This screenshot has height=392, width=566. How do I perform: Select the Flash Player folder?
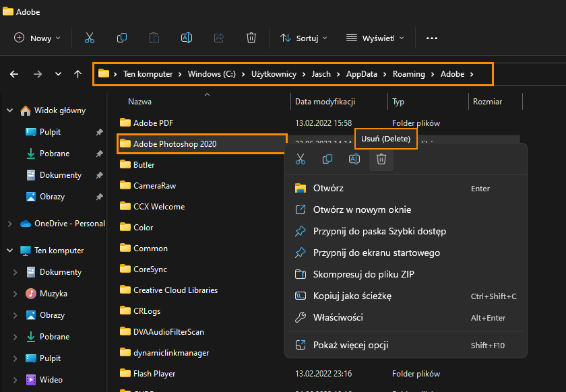154,374
